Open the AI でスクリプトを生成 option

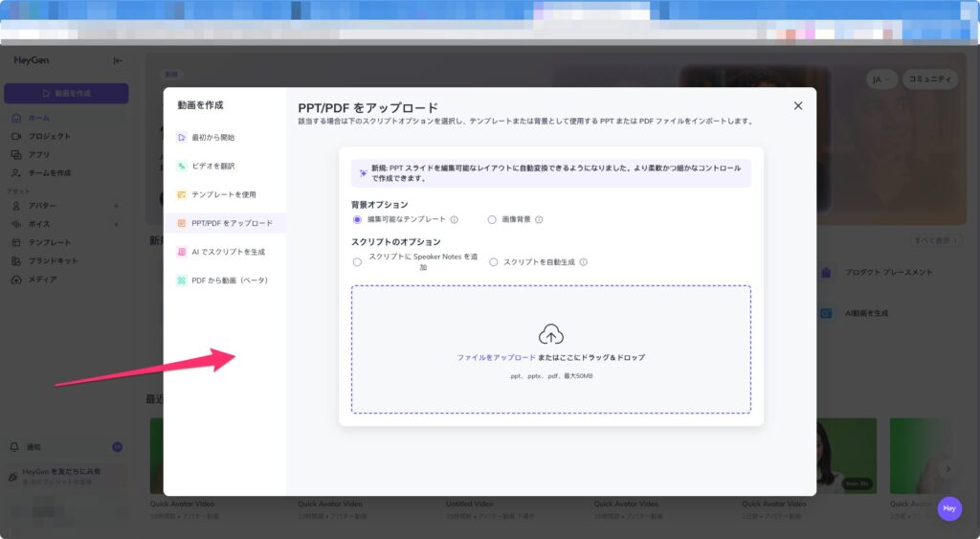point(225,252)
